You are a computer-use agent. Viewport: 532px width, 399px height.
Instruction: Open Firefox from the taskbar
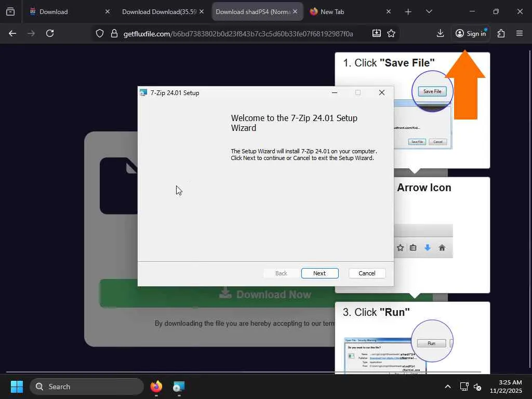(156, 387)
